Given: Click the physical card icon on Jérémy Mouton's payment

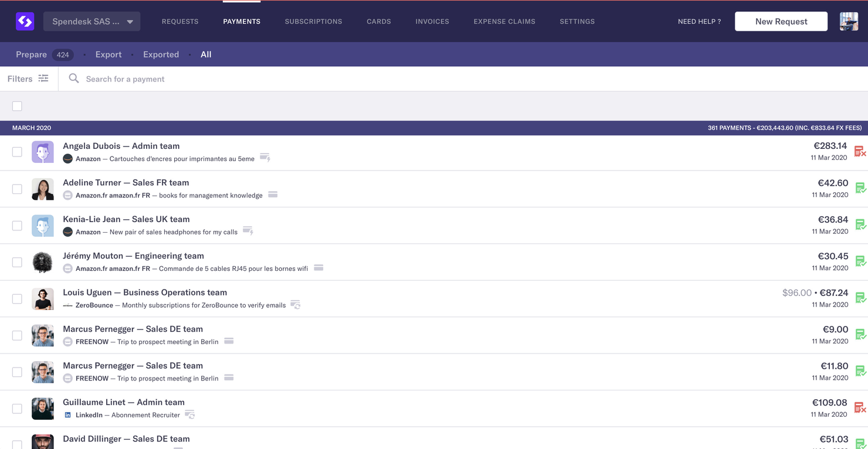Looking at the screenshot, I should (x=318, y=268).
